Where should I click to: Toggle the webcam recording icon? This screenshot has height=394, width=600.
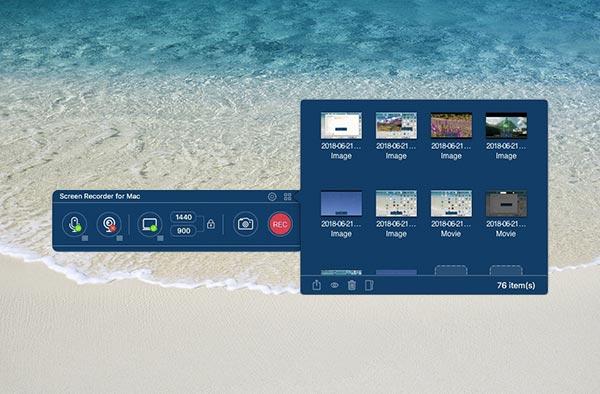(109, 224)
